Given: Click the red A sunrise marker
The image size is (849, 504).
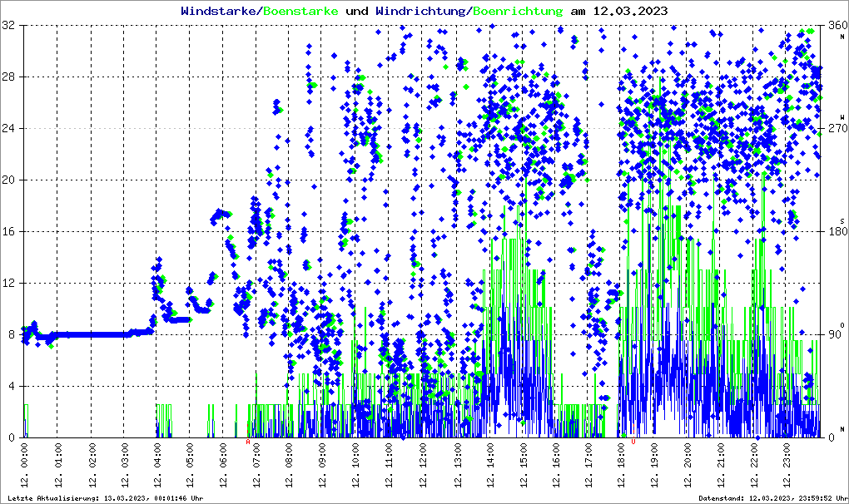Looking at the screenshot, I should 248,442.
